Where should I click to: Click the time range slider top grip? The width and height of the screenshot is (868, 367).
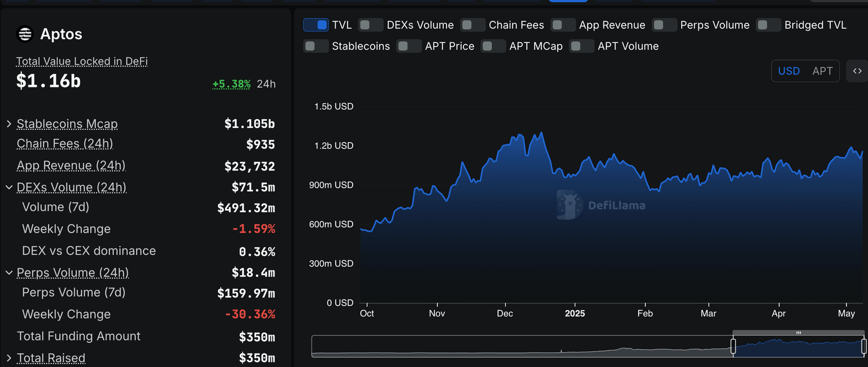(798, 333)
